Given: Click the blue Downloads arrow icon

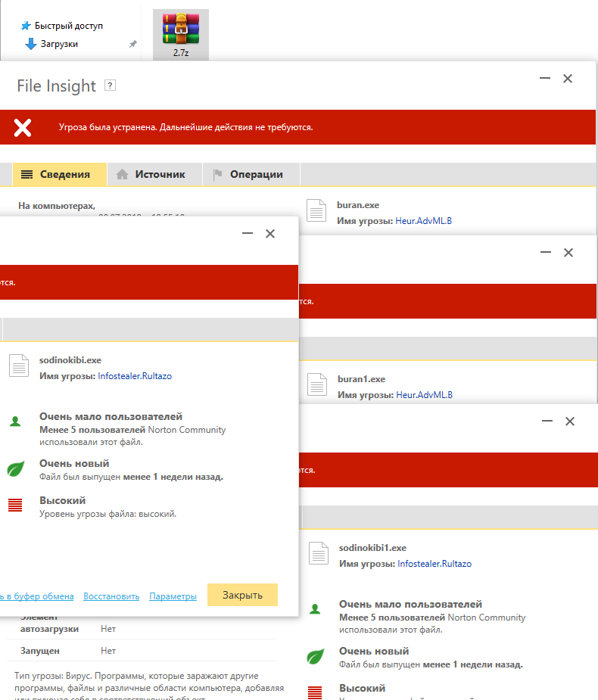Looking at the screenshot, I should tap(31, 44).
